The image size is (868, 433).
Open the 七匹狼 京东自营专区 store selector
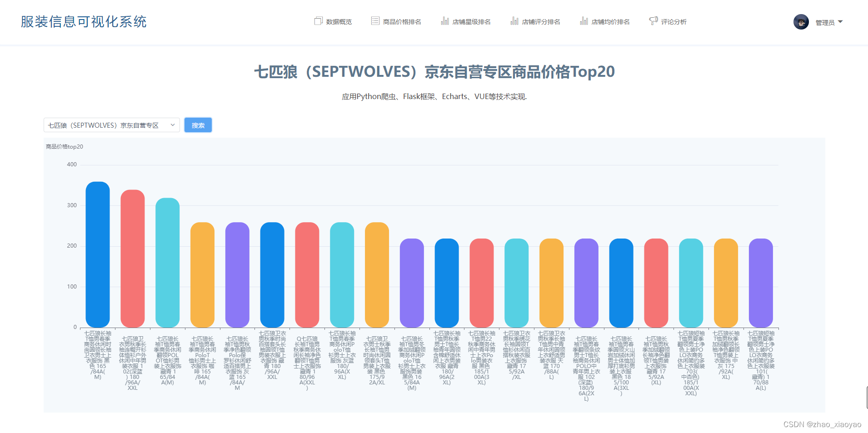point(112,125)
